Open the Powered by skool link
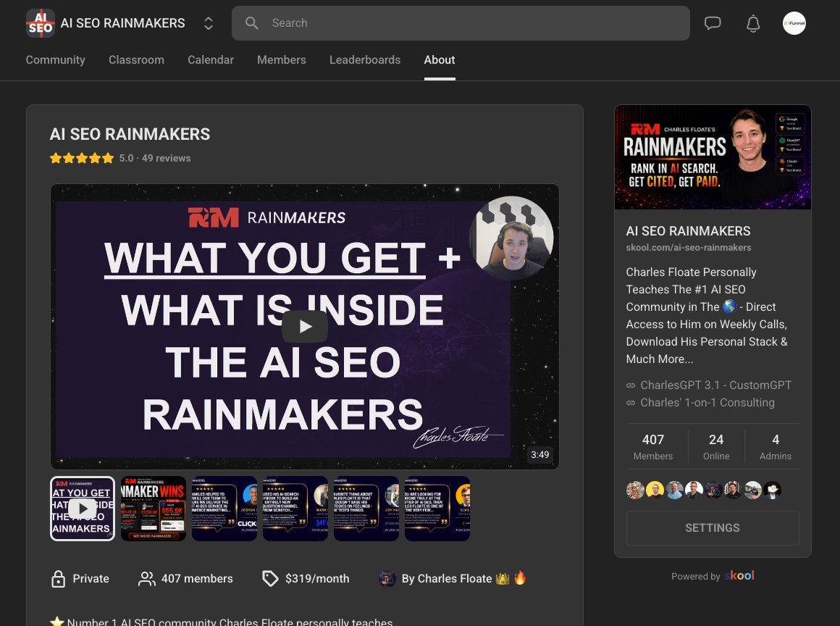This screenshot has width=840, height=626. pos(713,576)
